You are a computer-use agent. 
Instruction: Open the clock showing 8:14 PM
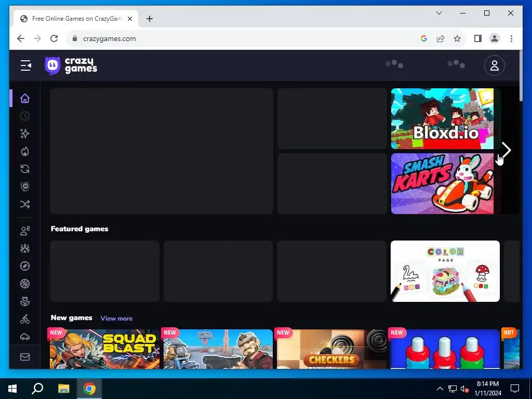pyautogui.click(x=488, y=389)
